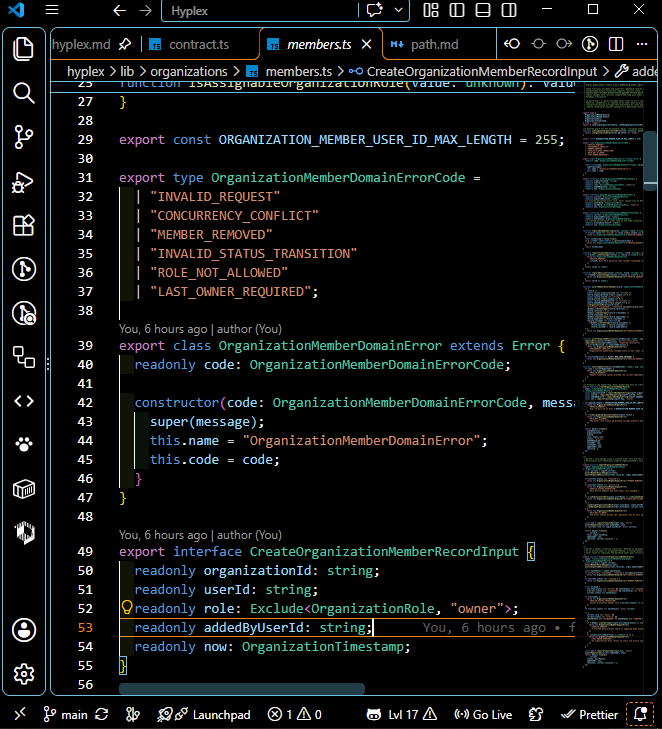Unpin the hyplex.md tab
This screenshot has width=662, height=729.
coord(125,45)
